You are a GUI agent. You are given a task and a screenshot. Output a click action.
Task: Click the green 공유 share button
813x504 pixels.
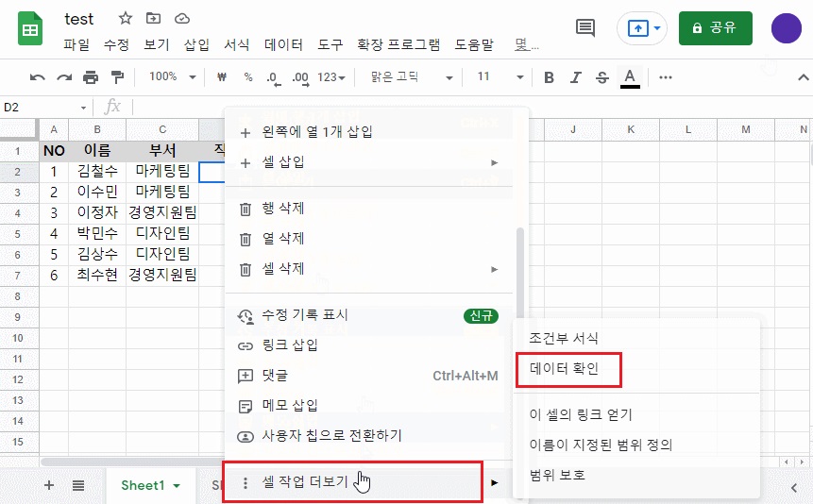(x=715, y=28)
